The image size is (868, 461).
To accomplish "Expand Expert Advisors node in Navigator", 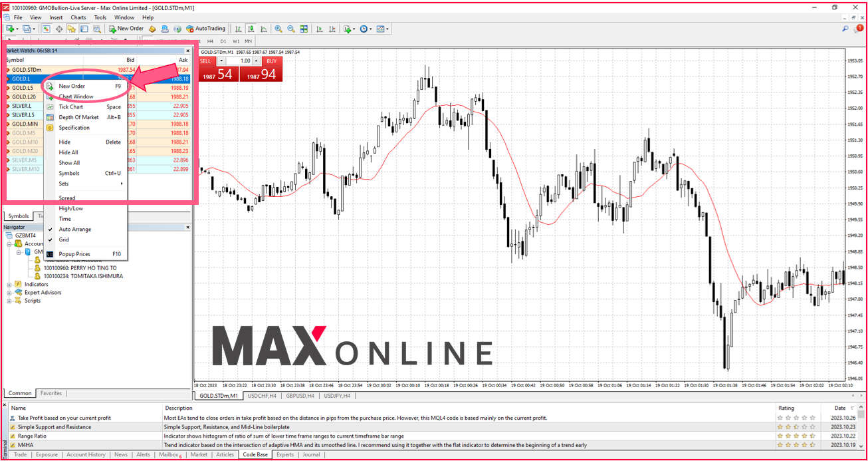I will click(x=9, y=293).
